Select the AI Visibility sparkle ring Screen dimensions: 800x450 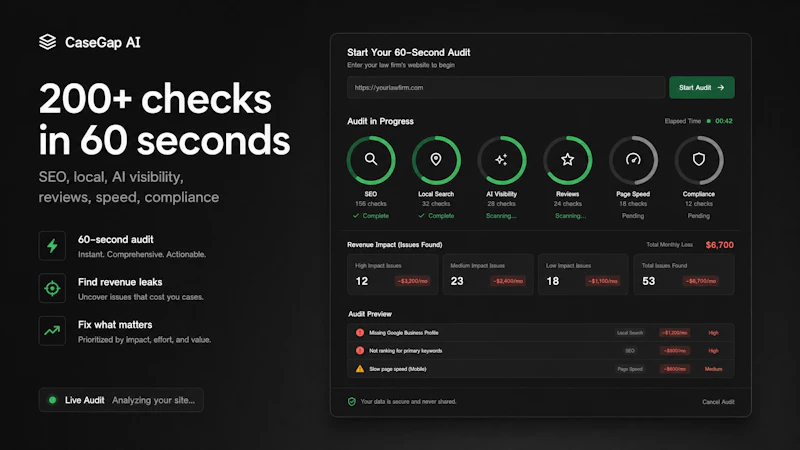point(502,160)
